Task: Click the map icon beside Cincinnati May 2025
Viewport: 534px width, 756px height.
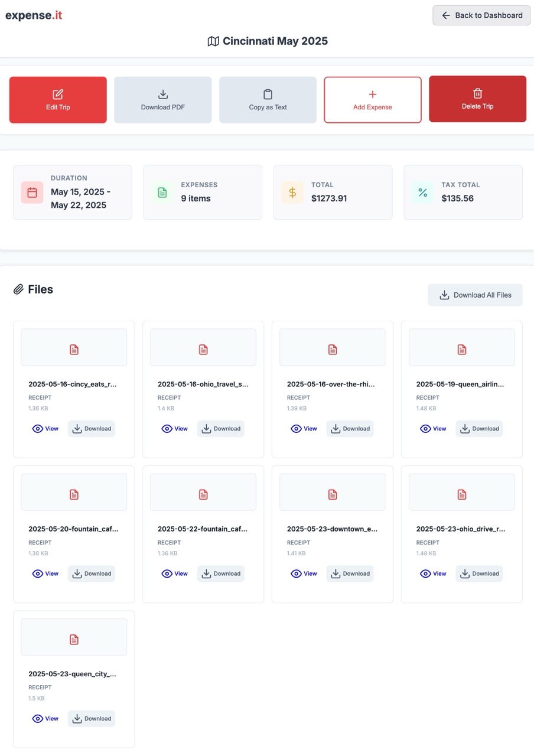Action: 213,41
